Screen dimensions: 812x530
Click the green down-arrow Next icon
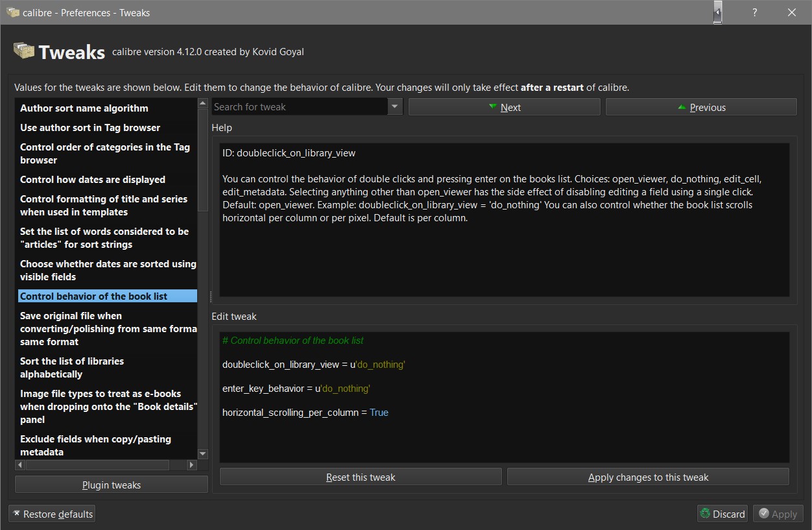tap(493, 107)
